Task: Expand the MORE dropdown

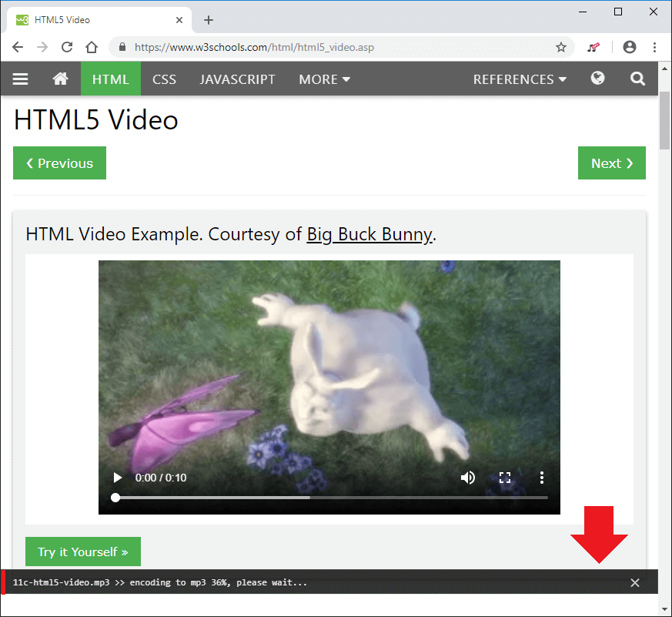Action: coord(324,79)
